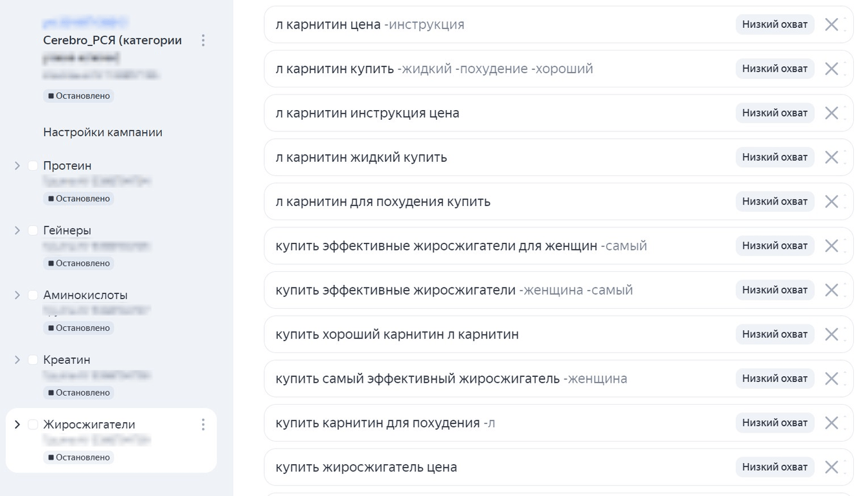Tick the Креатин group checkbox
The width and height of the screenshot is (868, 496).
(33, 360)
